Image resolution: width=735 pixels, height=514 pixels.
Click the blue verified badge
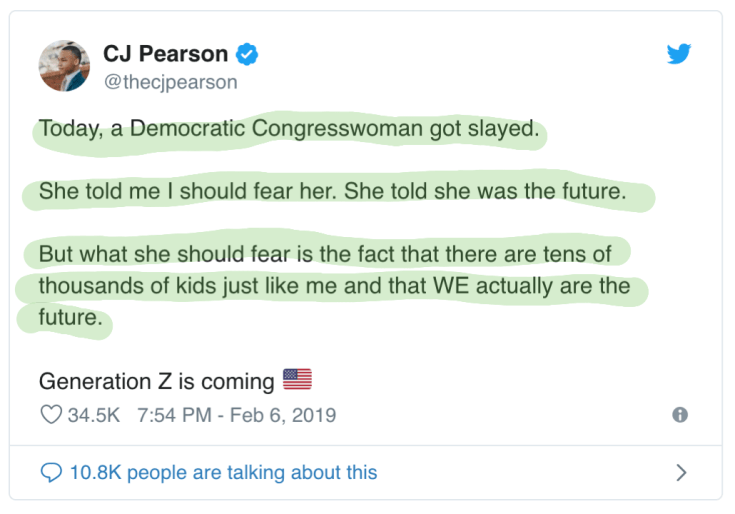(247, 55)
